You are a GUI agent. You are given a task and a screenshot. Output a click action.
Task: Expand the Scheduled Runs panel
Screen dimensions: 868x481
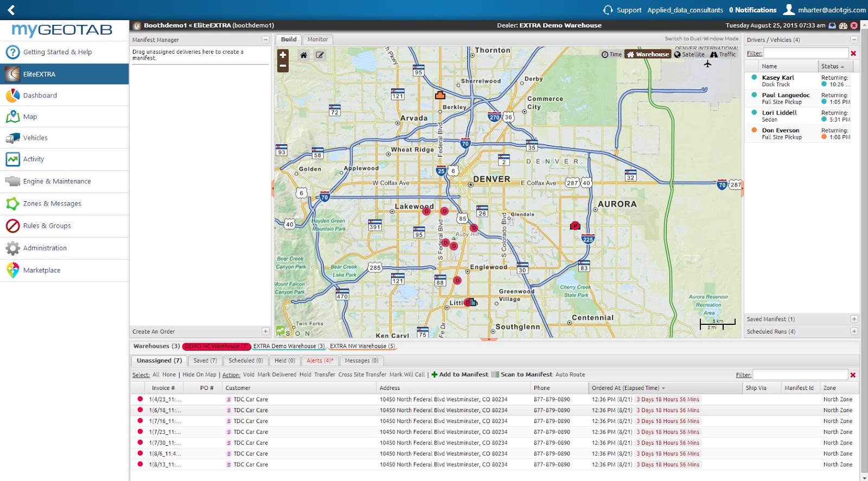click(x=854, y=331)
